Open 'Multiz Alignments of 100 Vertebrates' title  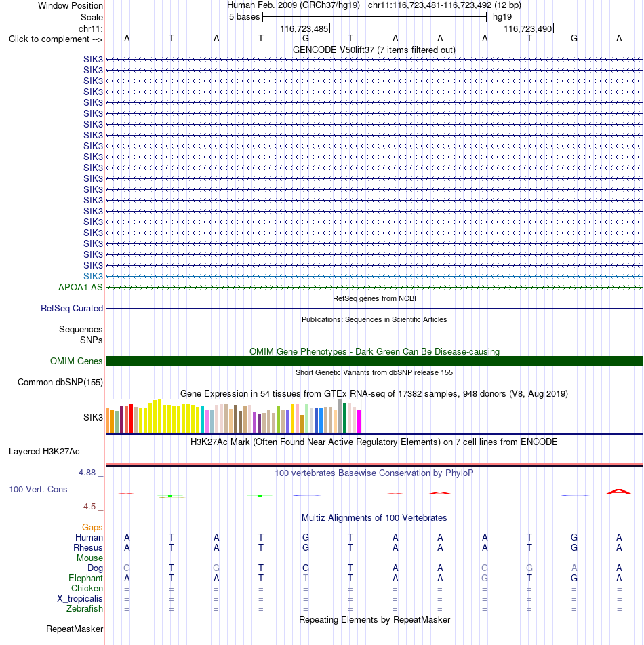click(x=374, y=518)
